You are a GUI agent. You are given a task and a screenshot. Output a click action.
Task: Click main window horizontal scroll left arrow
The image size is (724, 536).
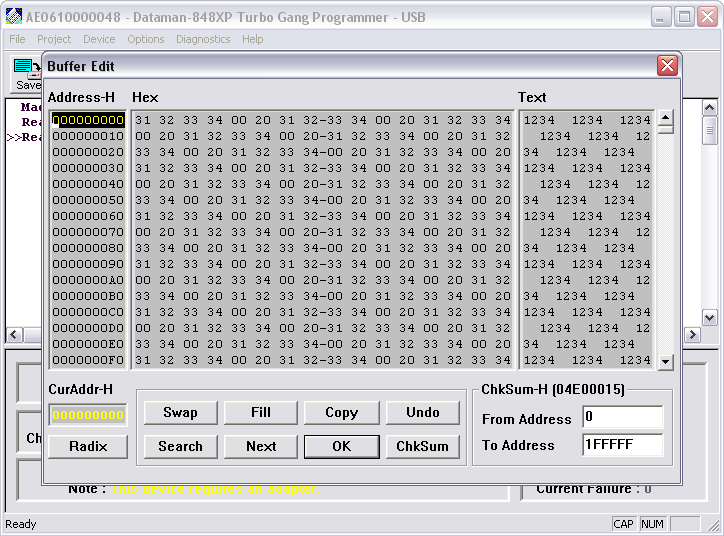(14, 335)
